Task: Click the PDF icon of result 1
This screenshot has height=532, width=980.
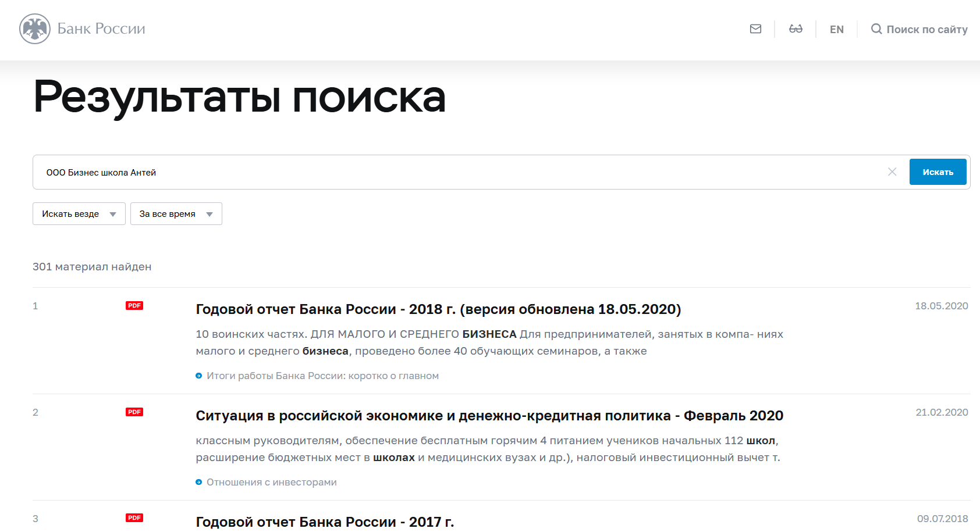Action: [134, 306]
